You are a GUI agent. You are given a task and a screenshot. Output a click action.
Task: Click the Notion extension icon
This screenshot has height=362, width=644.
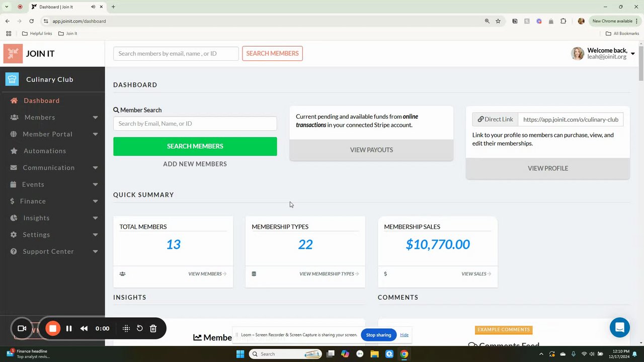(515, 21)
